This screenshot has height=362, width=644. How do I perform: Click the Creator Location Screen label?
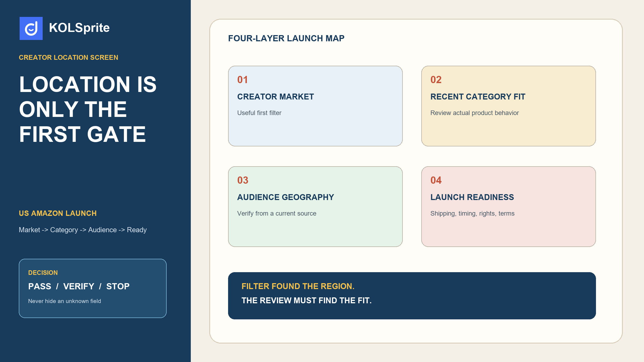(68, 57)
